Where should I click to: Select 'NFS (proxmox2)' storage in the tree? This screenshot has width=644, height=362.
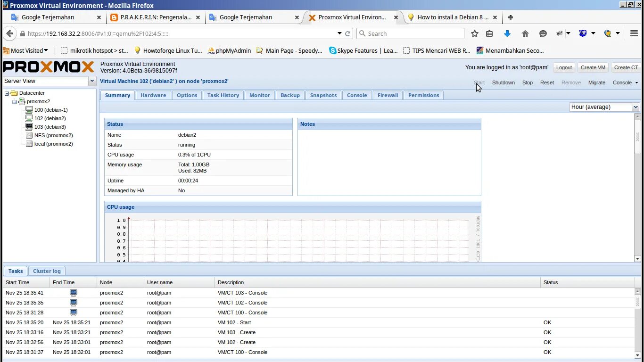coord(53,135)
